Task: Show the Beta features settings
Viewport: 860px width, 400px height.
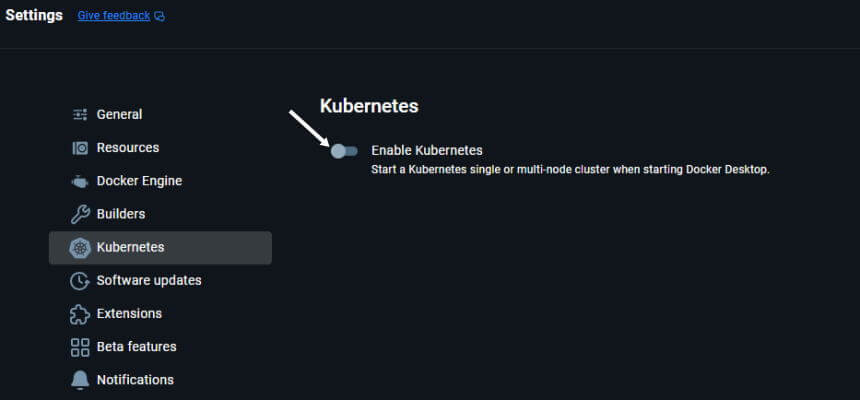Action: [x=136, y=347]
